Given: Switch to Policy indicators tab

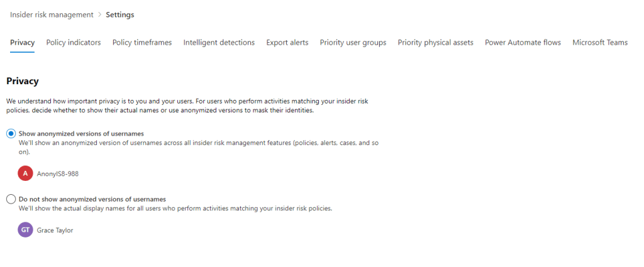Looking at the screenshot, I should tap(74, 43).
